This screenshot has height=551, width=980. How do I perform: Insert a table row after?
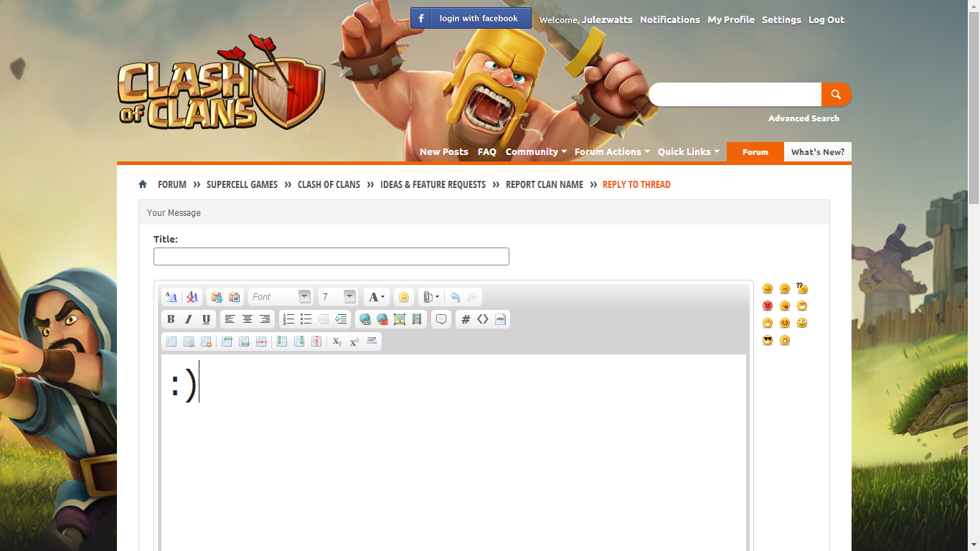pos(244,342)
